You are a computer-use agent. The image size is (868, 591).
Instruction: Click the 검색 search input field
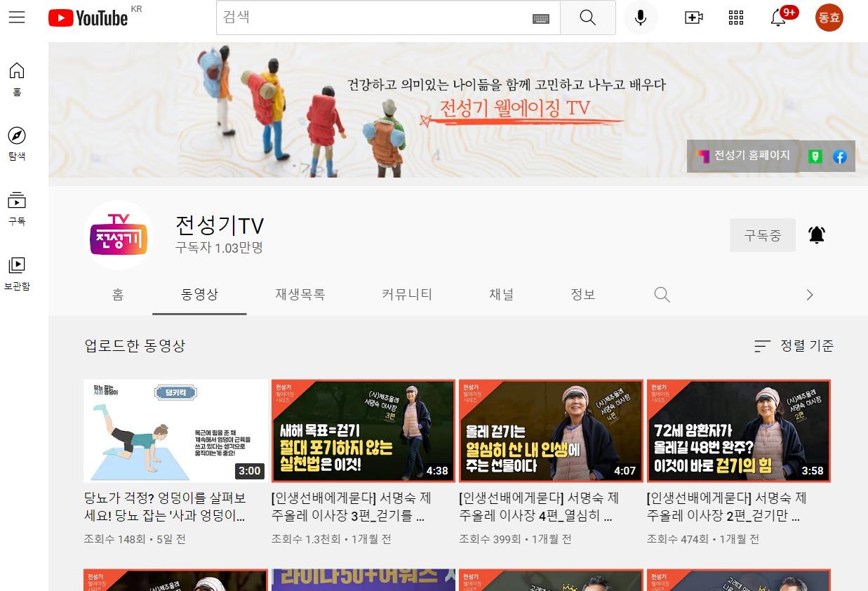(x=388, y=18)
